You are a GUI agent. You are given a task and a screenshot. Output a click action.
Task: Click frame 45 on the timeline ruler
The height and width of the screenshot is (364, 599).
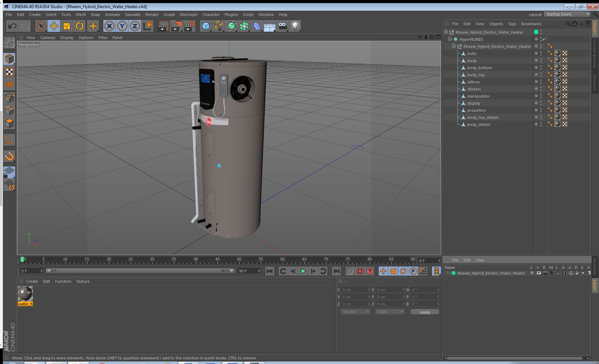(217, 260)
